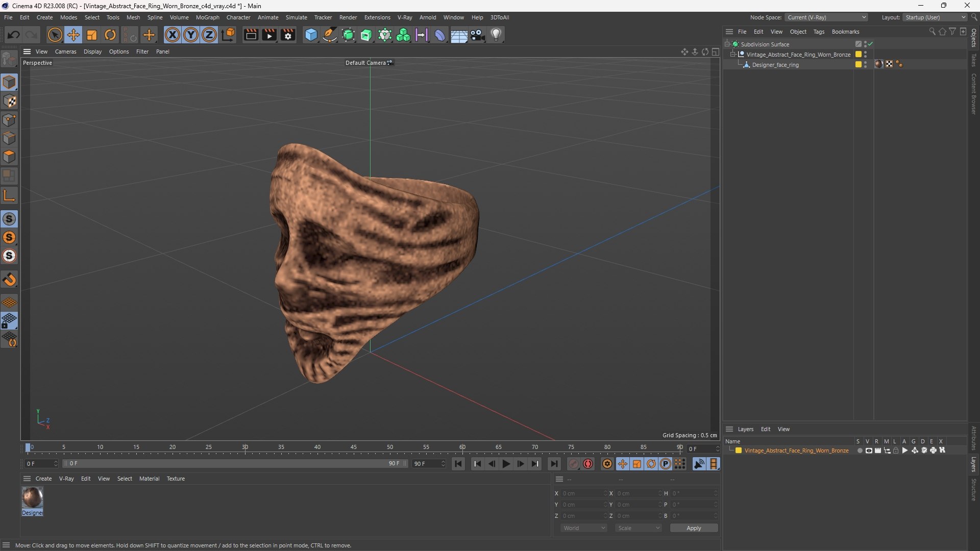
Task: Toggle Autokeying record button
Action: click(588, 464)
